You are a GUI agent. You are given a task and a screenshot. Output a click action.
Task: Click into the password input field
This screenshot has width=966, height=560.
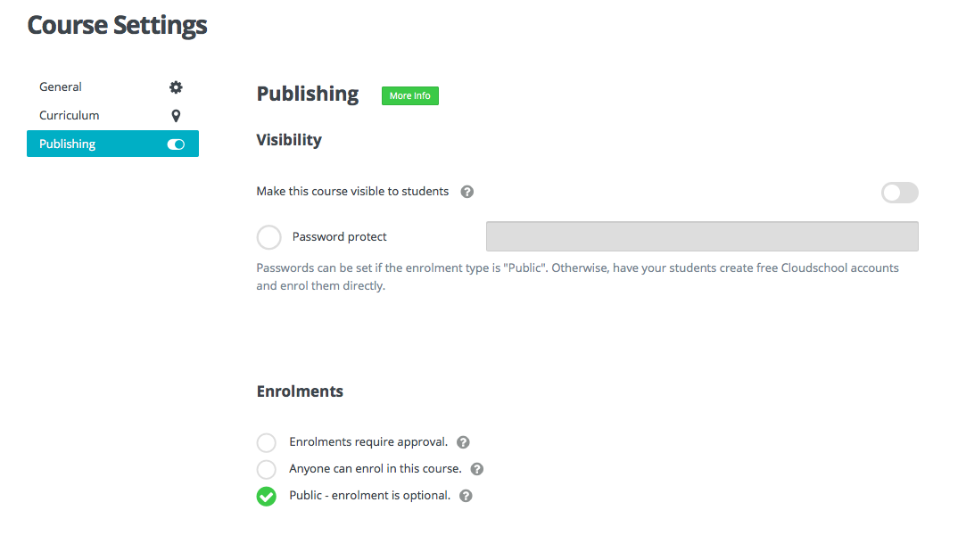click(701, 236)
